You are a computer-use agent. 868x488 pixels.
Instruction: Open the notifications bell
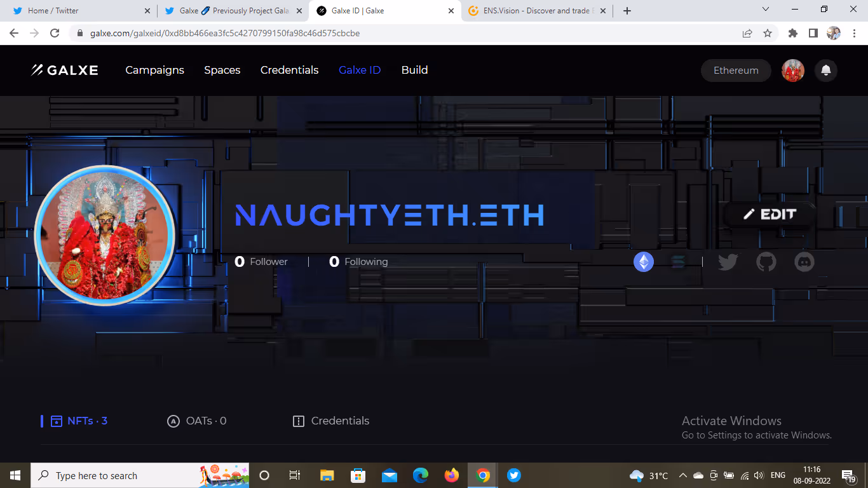tap(826, 71)
